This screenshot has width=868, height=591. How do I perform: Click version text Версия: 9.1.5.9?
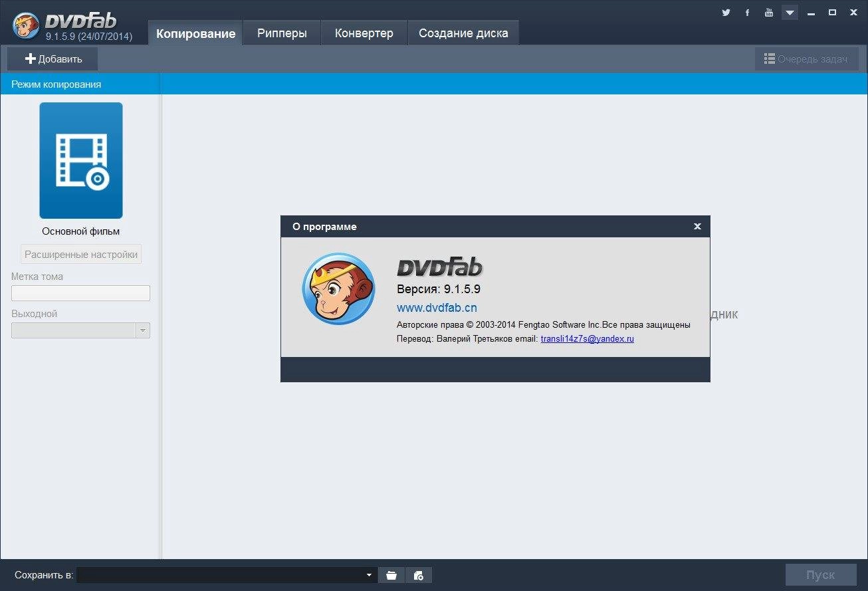439,289
